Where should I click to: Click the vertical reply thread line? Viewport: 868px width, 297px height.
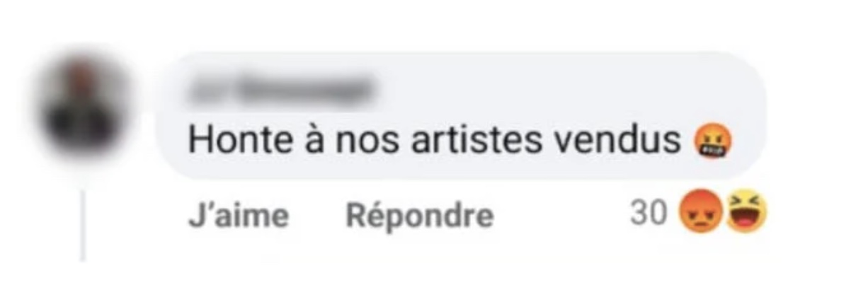pos(83,224)
